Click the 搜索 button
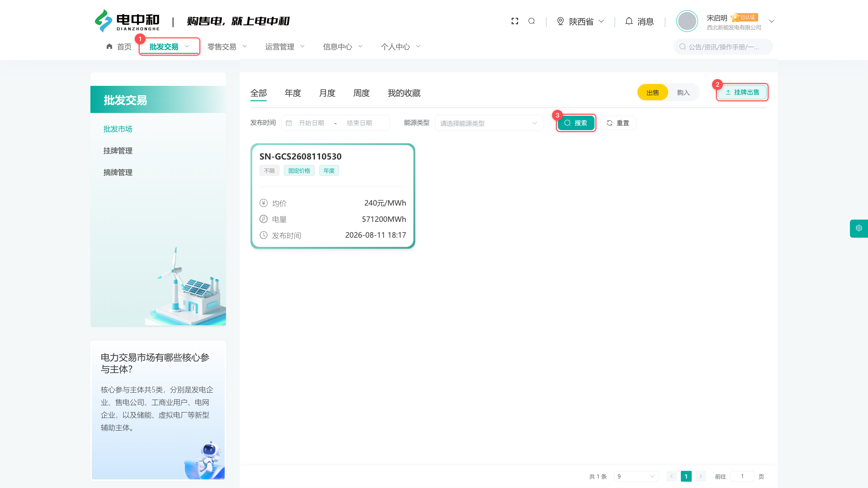 click(576, 123)
